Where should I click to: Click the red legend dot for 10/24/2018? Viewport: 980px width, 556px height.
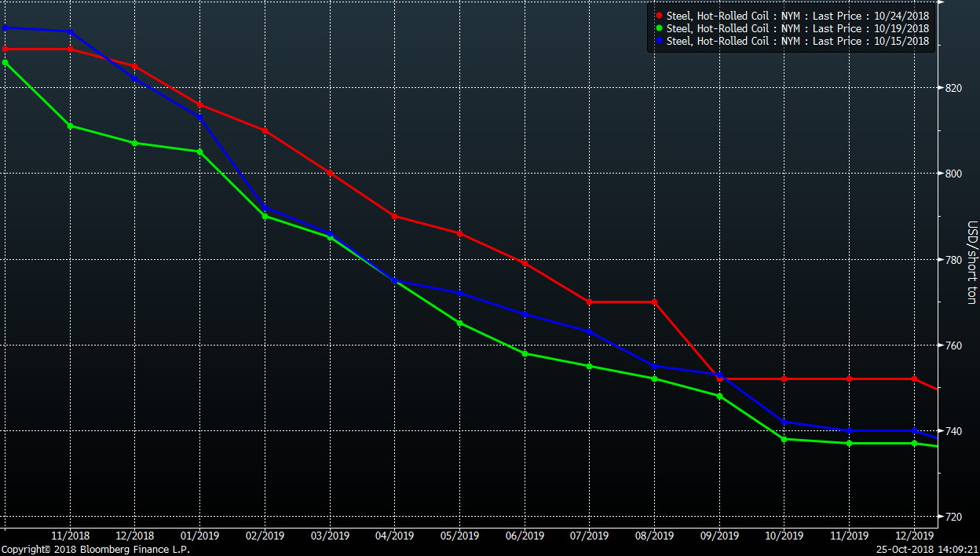point(658,16)
